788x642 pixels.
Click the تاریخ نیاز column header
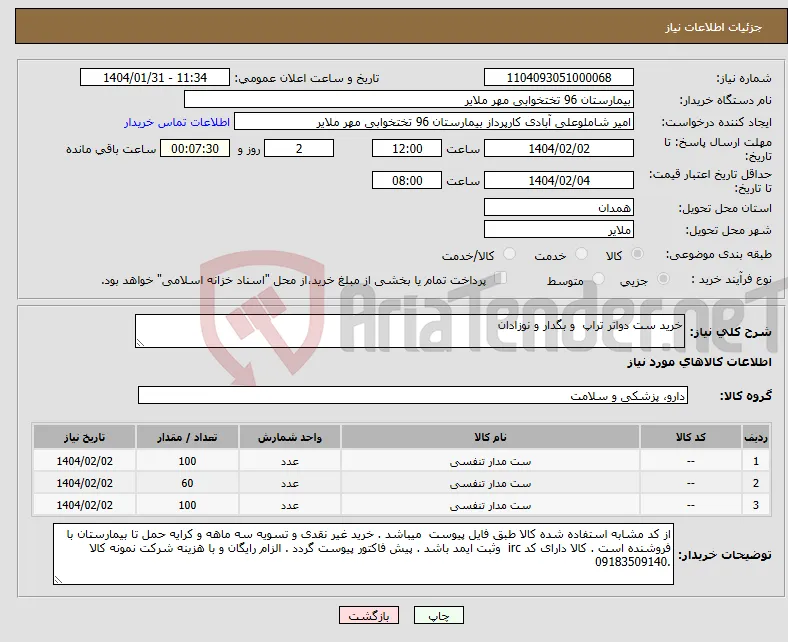(84, 437)
